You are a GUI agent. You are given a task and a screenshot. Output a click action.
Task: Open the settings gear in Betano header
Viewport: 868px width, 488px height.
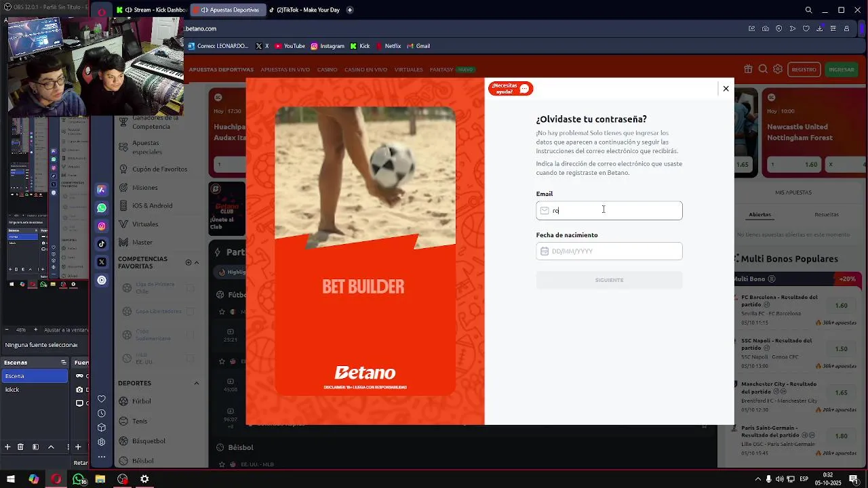tap(778, 69)
